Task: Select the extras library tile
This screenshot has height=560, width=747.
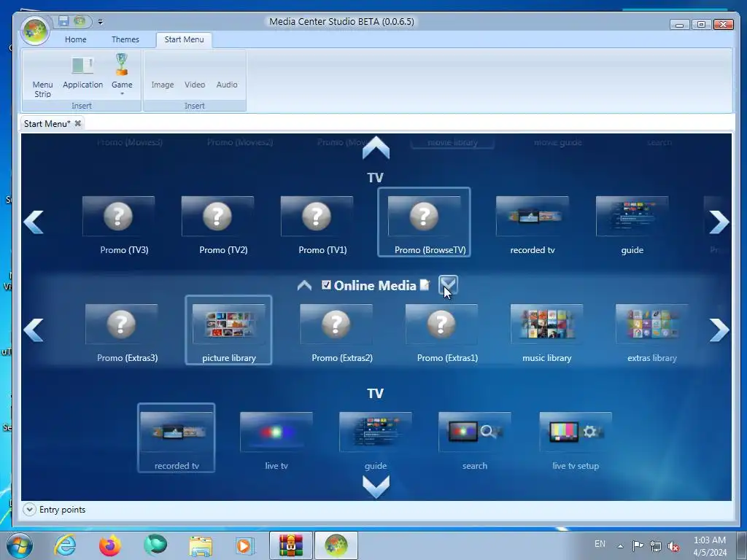Action: click(x=652, y=332)
